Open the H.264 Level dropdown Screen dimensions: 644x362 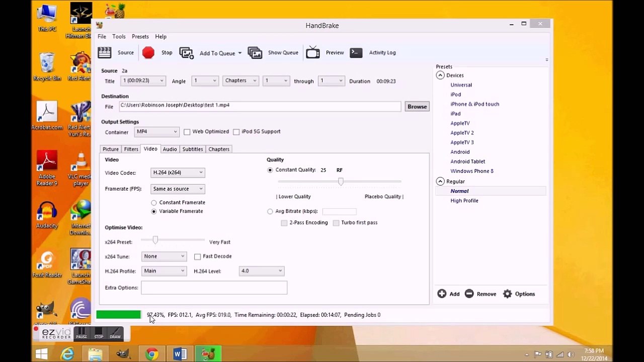[262, 271]
